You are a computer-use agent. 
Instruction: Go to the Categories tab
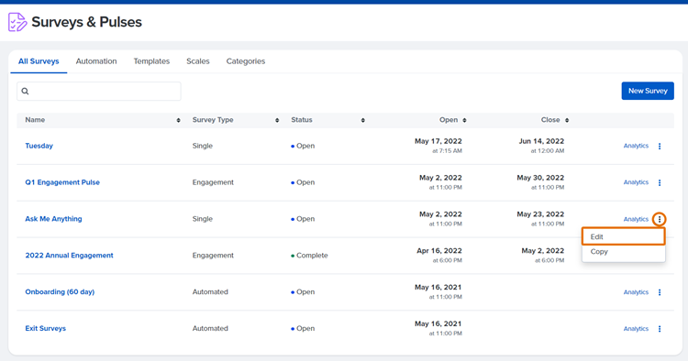coord(246,61)
